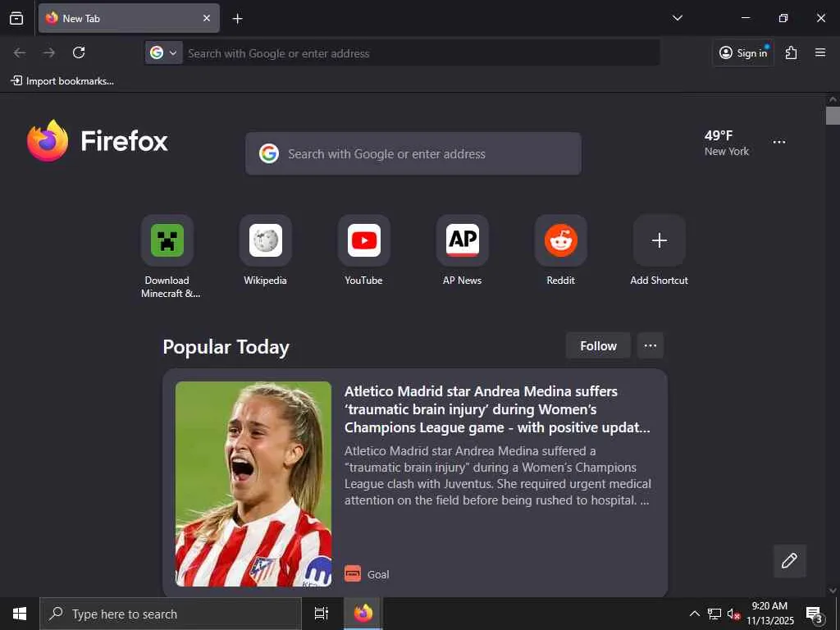Click the Firefox logo on the page
The width and height of the screenshot is (840, 630).
pos(97,141)
